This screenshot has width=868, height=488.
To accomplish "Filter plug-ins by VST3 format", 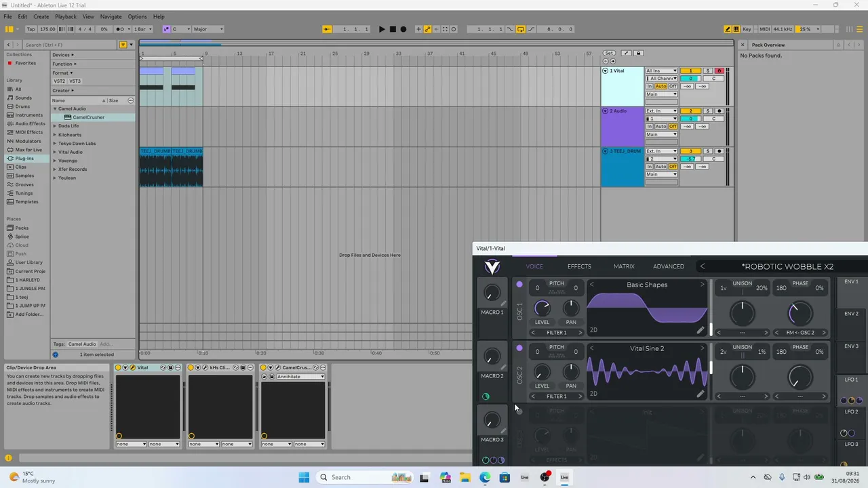I will [x=75, y=81].
